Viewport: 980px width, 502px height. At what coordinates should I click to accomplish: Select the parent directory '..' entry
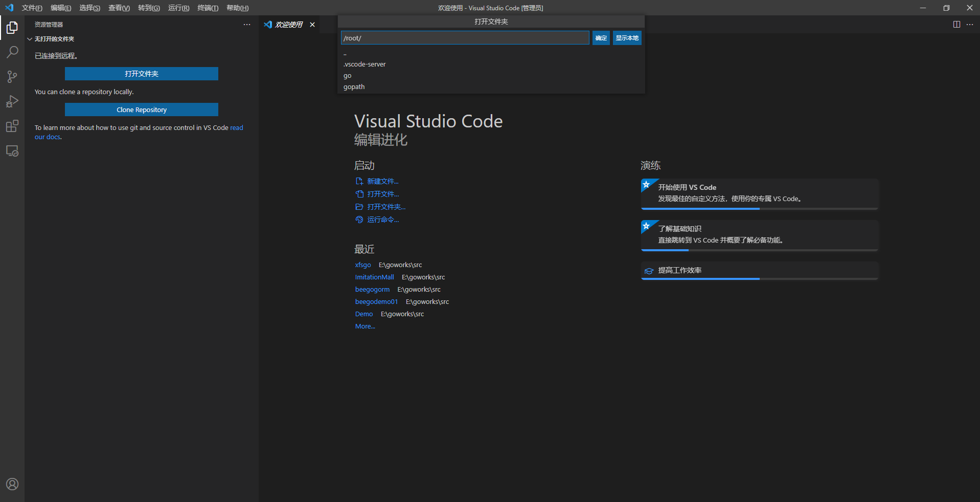tap(491, 53)
